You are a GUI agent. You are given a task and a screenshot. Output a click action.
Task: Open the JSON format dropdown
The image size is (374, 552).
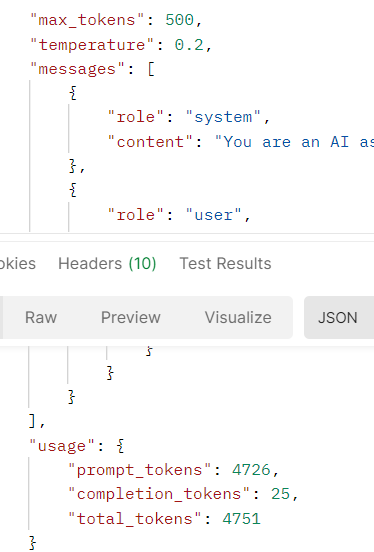[x=338, y=318]
